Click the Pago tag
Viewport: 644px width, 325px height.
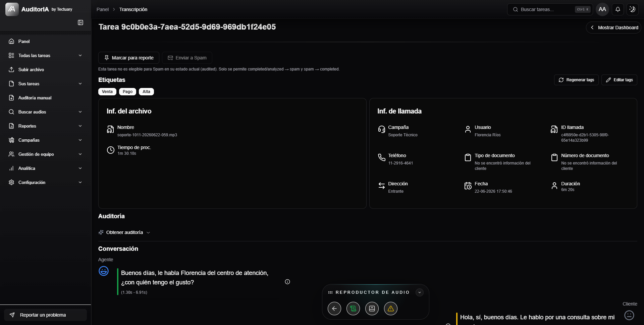coord(127,92)
